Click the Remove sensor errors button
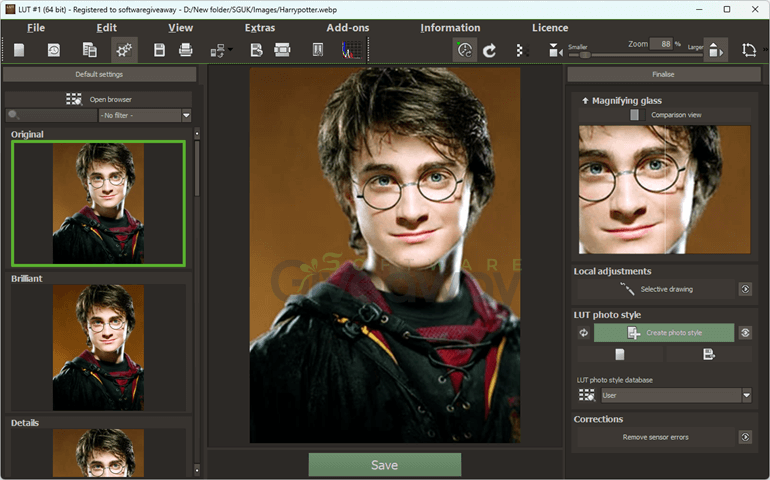This screenshot has width=770, height=480. [656, 437]
